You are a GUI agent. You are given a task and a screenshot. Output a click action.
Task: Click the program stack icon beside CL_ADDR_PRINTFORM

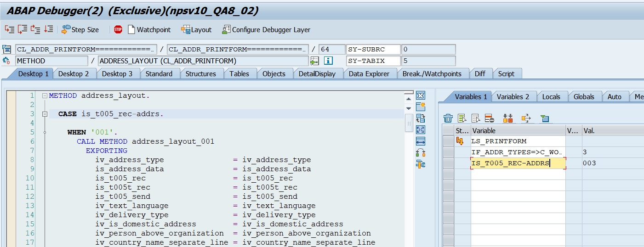point(6,49)
